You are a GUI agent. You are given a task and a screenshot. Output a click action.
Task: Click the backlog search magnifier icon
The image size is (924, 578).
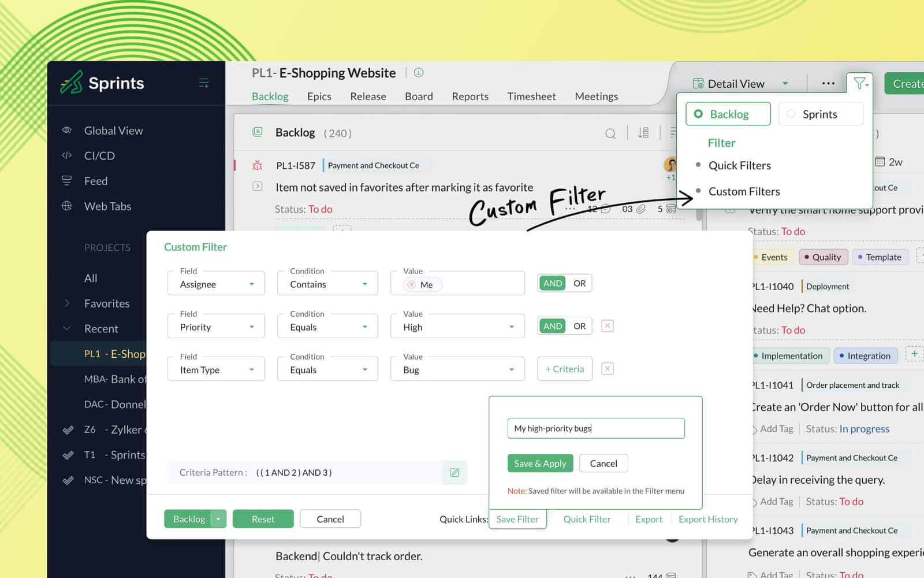tap(610, 134)
